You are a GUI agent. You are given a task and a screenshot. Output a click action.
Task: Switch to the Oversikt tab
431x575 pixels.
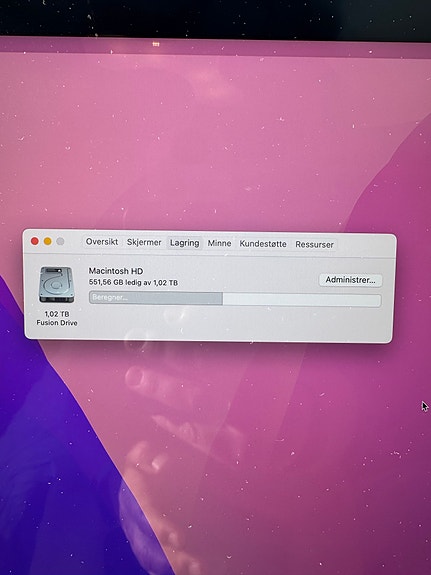tap(102, 242)
